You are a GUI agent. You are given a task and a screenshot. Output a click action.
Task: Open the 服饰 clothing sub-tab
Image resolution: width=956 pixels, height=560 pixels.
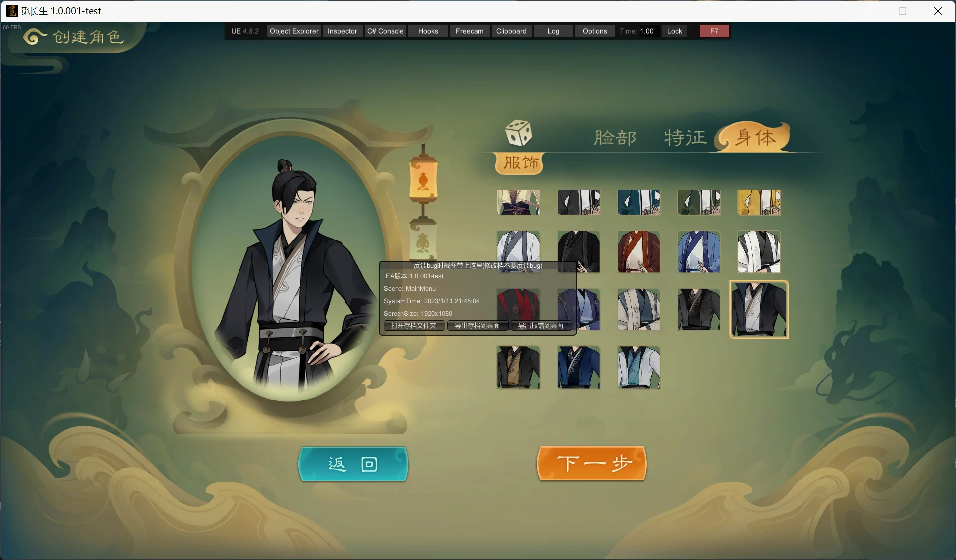click(520, 163)
